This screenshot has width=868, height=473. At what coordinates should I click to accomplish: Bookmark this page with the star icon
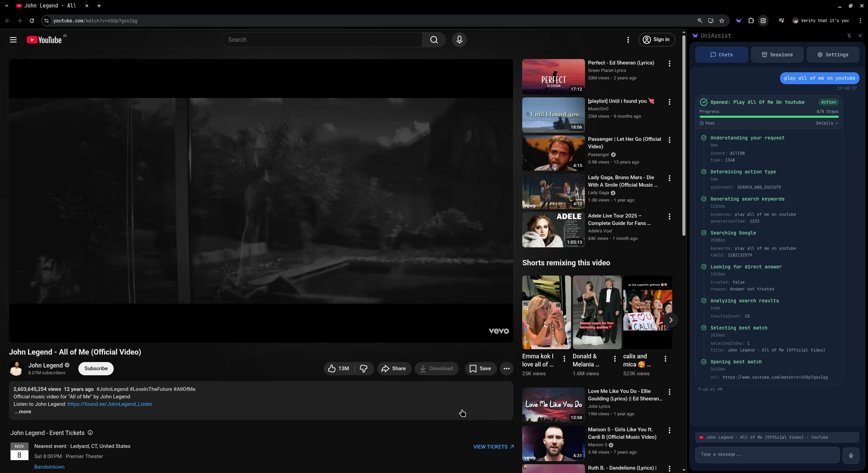722,21
